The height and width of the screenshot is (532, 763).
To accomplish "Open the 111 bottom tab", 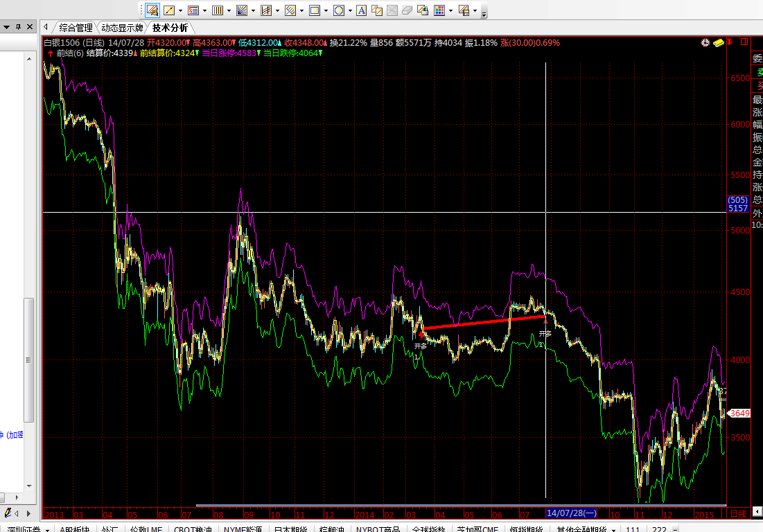I will click(633, 529).
